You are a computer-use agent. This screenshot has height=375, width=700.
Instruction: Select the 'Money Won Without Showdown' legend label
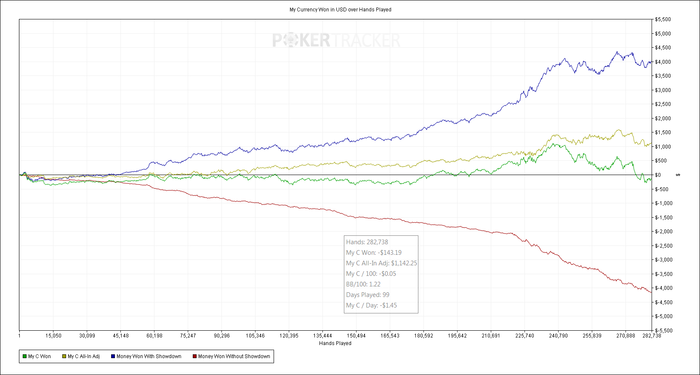coord(234,356)
